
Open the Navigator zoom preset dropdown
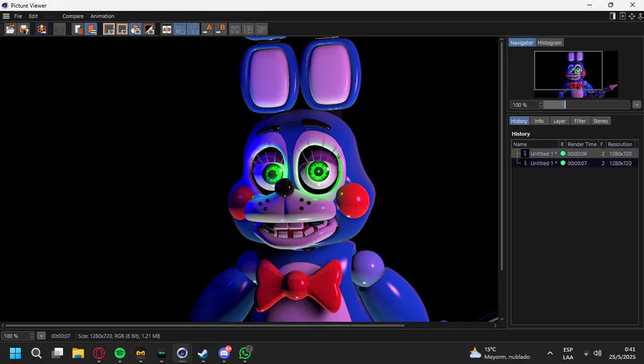point(637,105)
